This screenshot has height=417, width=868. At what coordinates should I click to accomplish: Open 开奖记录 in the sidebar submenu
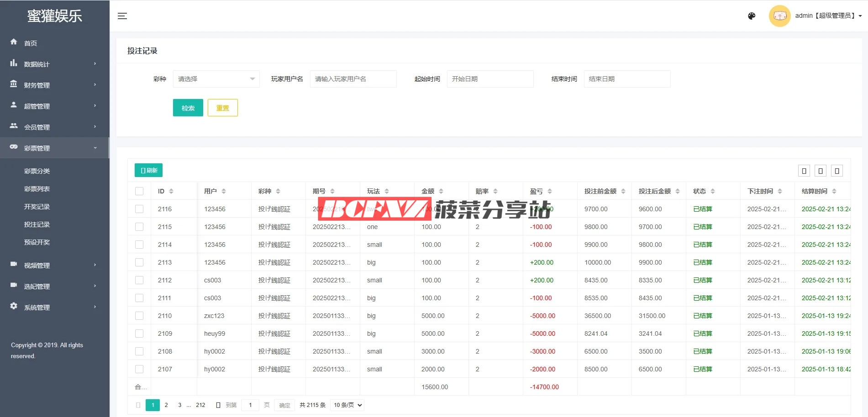coord(37,207)
